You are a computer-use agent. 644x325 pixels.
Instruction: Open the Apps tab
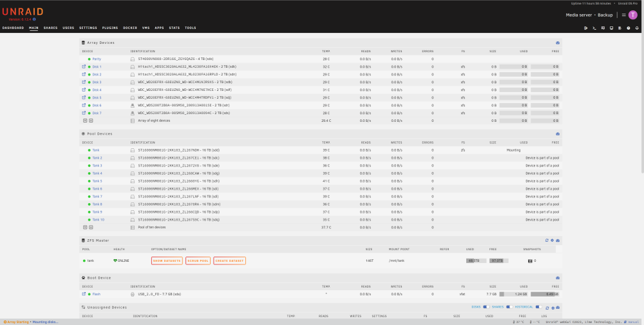(x=159, y=28)
